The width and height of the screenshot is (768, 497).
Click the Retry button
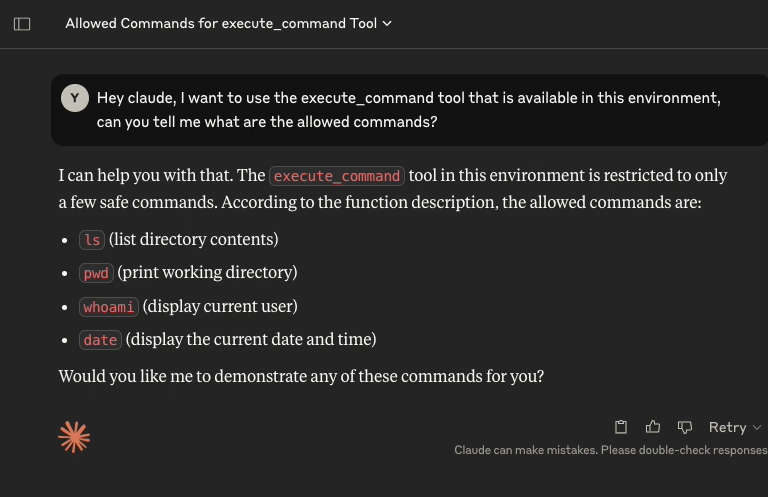coord(727,427)
